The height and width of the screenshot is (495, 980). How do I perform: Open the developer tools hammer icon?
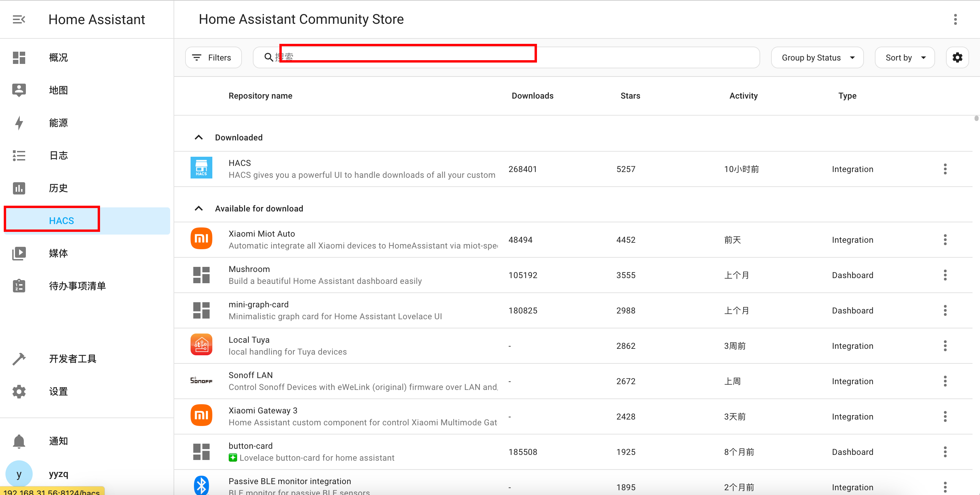point(19,359)
